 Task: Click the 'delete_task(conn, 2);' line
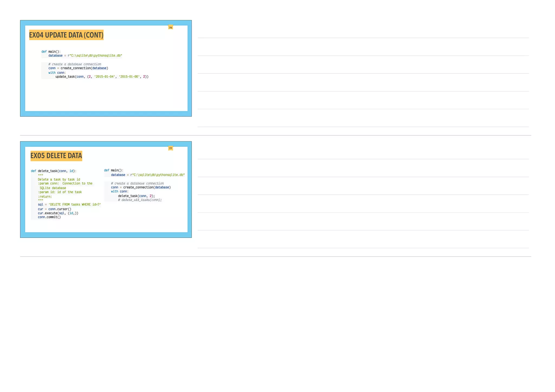click(136, 196)
